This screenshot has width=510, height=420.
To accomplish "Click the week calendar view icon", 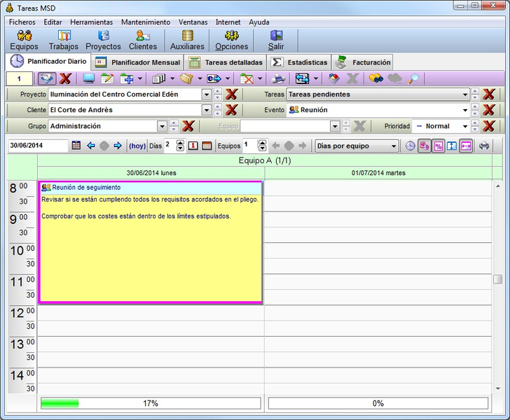I will pyautogui.click(x=207, y=146).
